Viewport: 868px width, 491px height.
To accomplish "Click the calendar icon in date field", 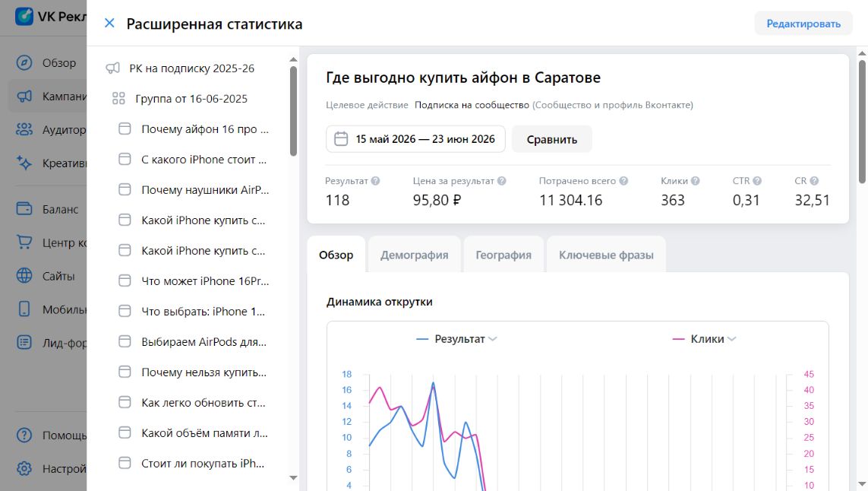I will [x=341, y=139].
